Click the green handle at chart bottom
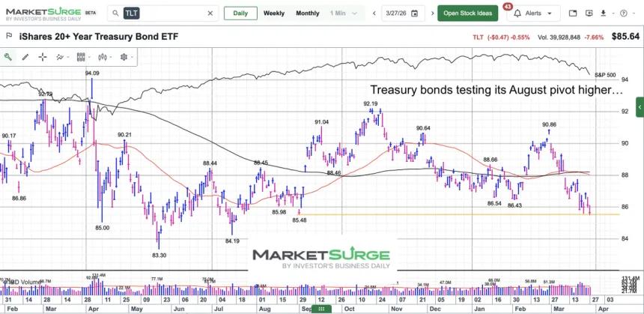The image size is (644, 314). 321,309
